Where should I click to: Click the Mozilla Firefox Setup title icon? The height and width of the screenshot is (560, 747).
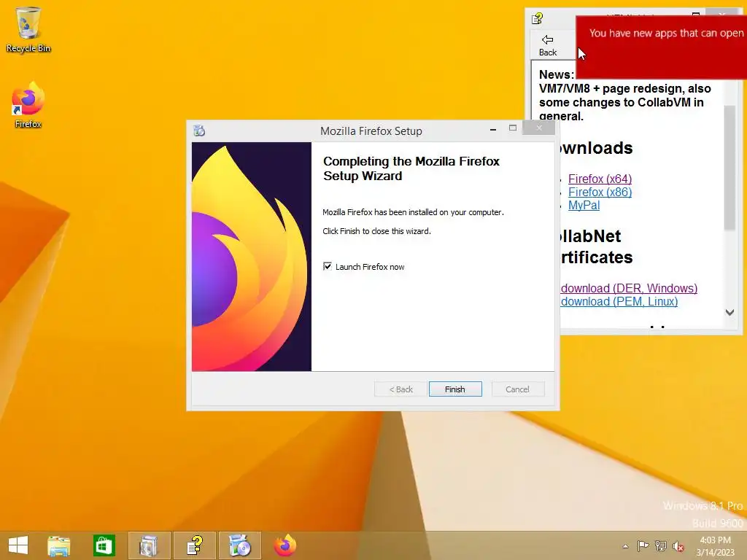pyautogui.click(x=199, y=131)
